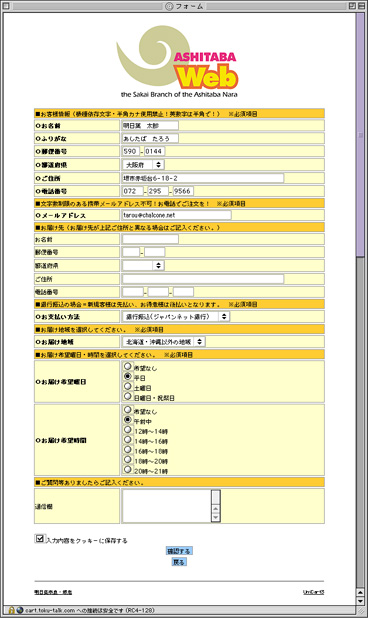Click the cart.toku-talk.com status bar text
Viewport: 368px width, 618px height.
click(x=90, y=610)
